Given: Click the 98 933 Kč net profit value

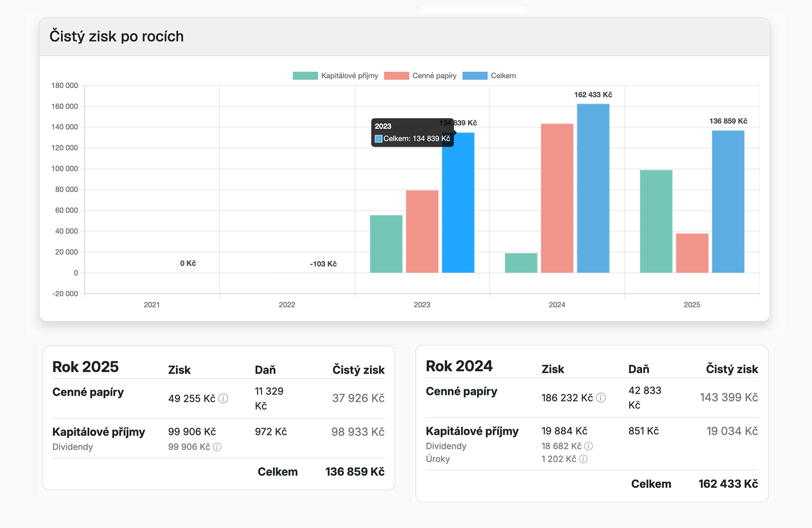Looking at the screenshot, I should pos(358,432).
